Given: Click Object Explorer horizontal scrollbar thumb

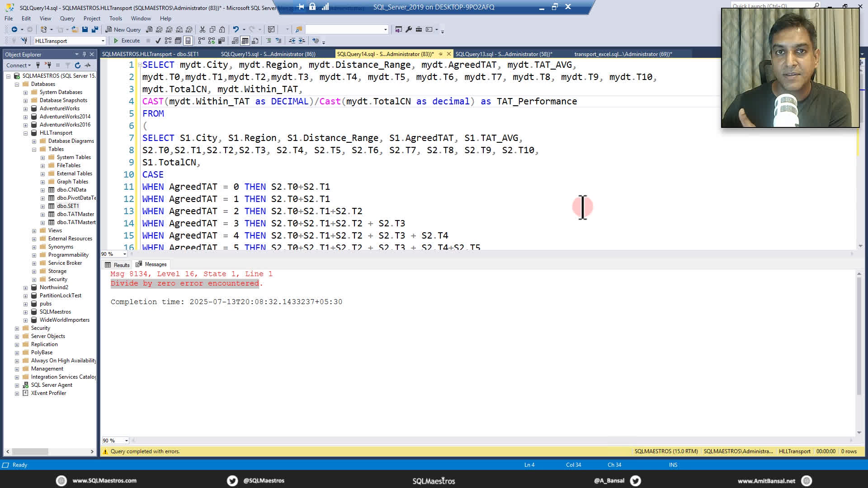Looking at the screenshot, I should [x=30, y=451].
